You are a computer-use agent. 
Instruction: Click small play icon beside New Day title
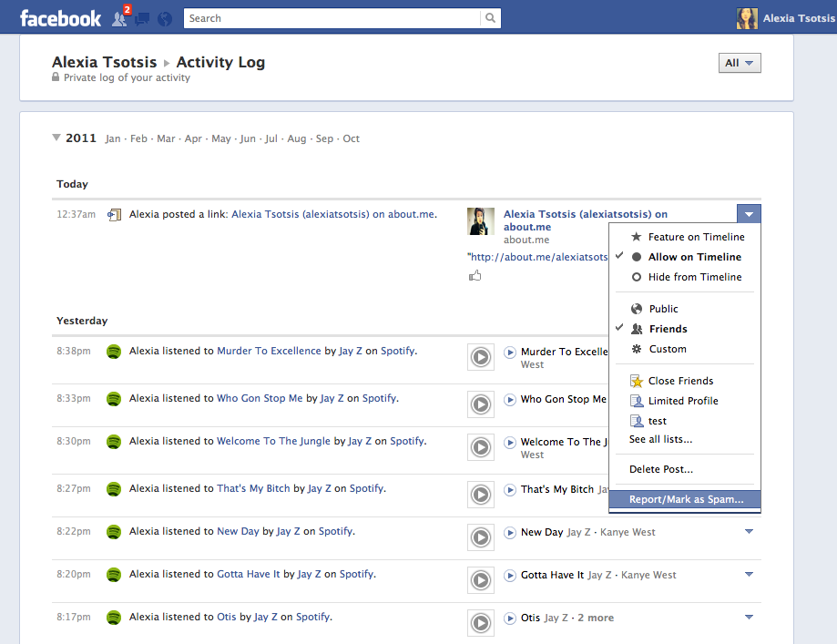[510, 532]
